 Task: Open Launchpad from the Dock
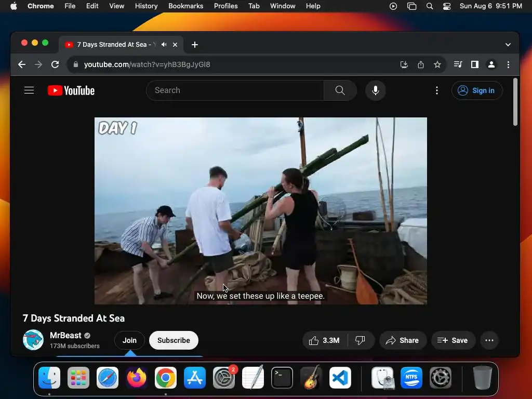point(78,378)
